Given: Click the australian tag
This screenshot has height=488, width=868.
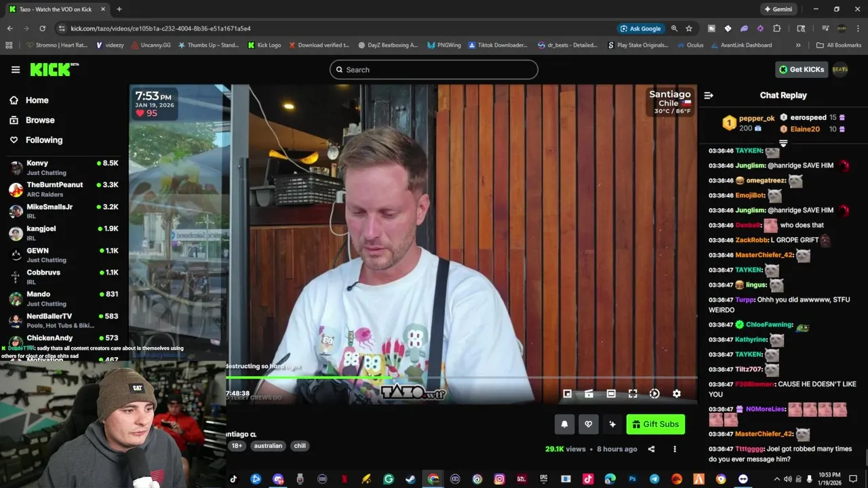Looking at the screenshot, I should pyautogui.click(x=268, y=446).
